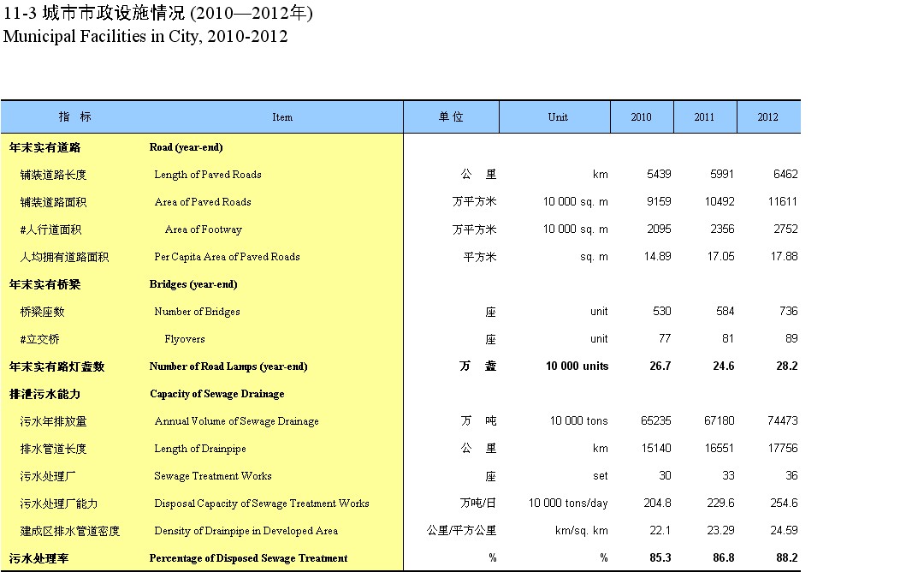Image resolution: width=924 pixels, height=572 pixels.
Task: Click the '年末实有路灯盏数' row label
Action: pyautogui.click(x=56, y=366)
